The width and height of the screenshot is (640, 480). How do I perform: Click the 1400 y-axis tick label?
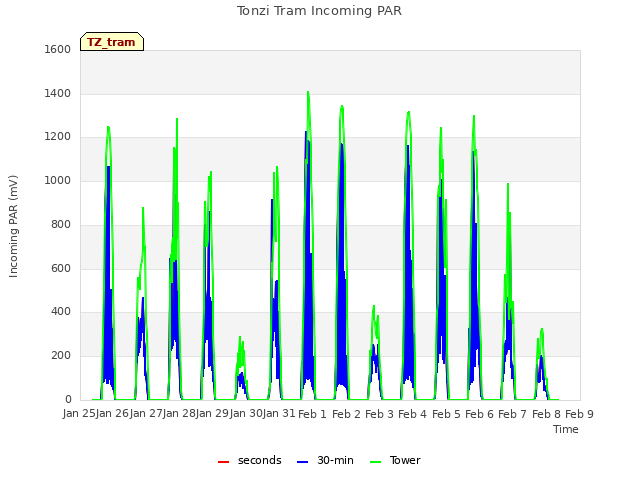(x=58, y=93)
